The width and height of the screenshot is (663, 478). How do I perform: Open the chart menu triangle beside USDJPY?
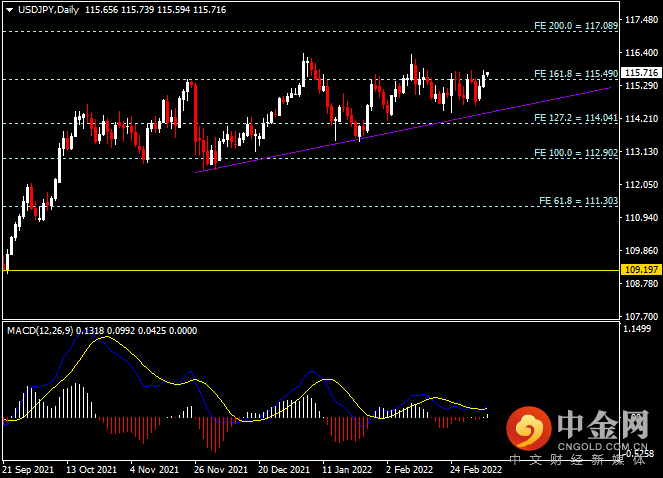point(9,10)
